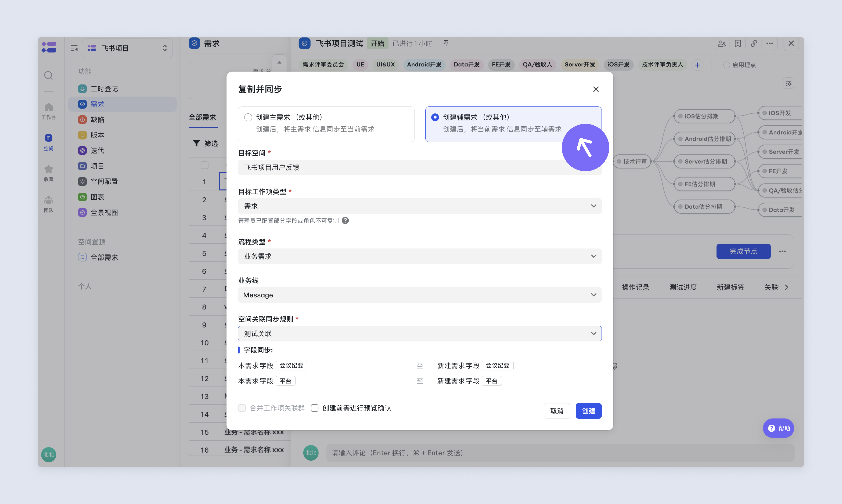This screenshot has width=842, height=504.
Task: Open the more options ellipsis in detail header
Action: [770, 44]
